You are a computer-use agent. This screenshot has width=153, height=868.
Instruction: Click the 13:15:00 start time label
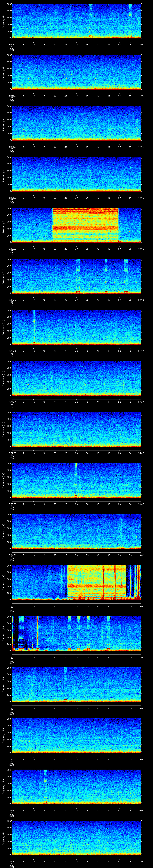(x=12, y=96)
